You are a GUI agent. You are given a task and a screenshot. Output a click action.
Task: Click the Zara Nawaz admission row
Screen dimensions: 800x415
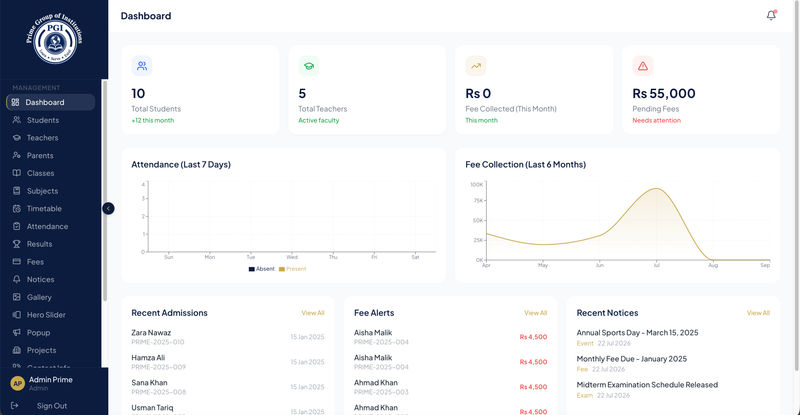pos(228,337)
